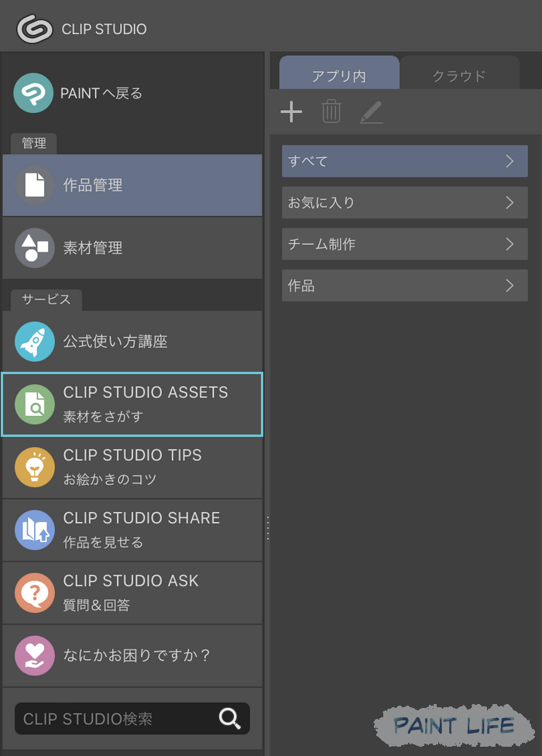Open 素材管理 shapes icon

click(33, 248)
